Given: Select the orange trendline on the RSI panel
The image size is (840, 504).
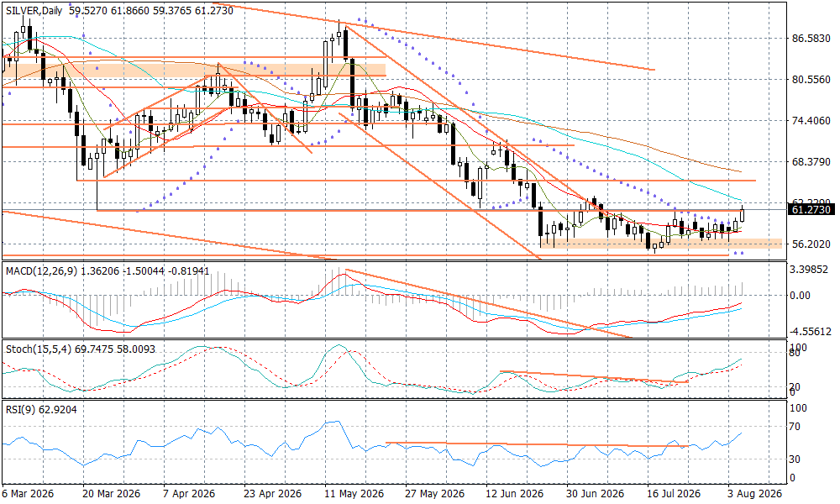Looking at the screenshot, I should [x=537, y=444].
